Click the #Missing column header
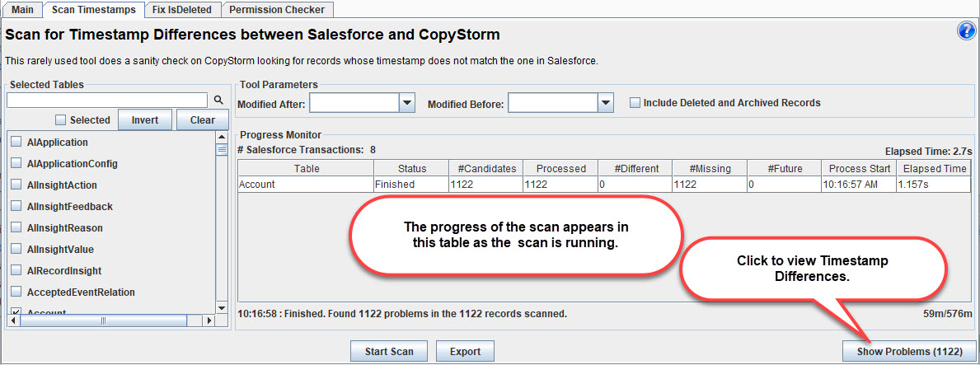The image size is (980, 365). pyautogui.click(x=710, y=168)
